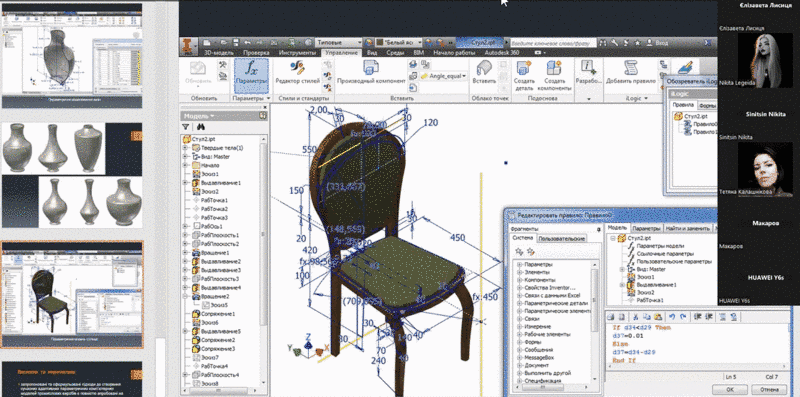Image resolution: width=800 pixels, height=397 pixels.
Task: Click the Add Rule scroll icon
Action: pyautogui.click(x=631, y=67)
